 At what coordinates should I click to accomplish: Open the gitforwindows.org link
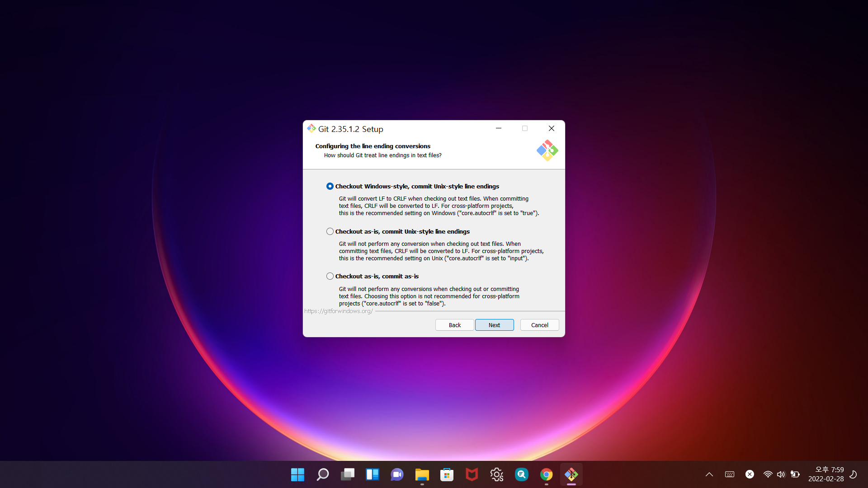pos(338,311)
